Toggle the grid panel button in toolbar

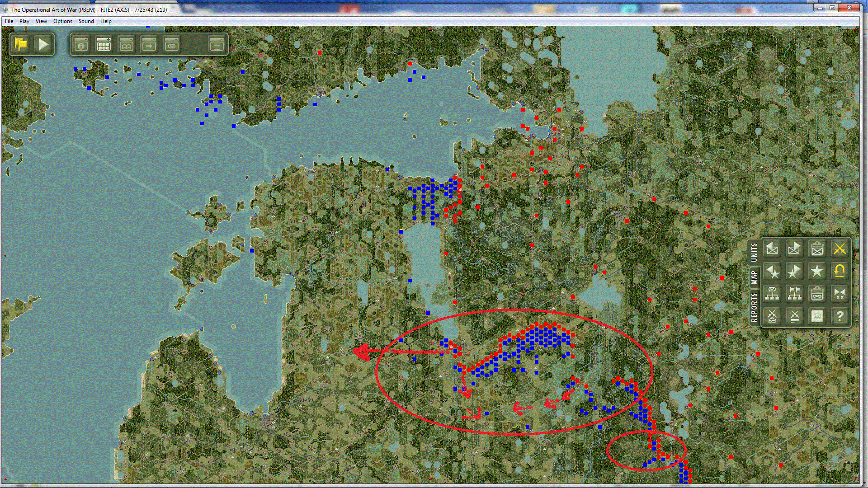tap(104, 45)
